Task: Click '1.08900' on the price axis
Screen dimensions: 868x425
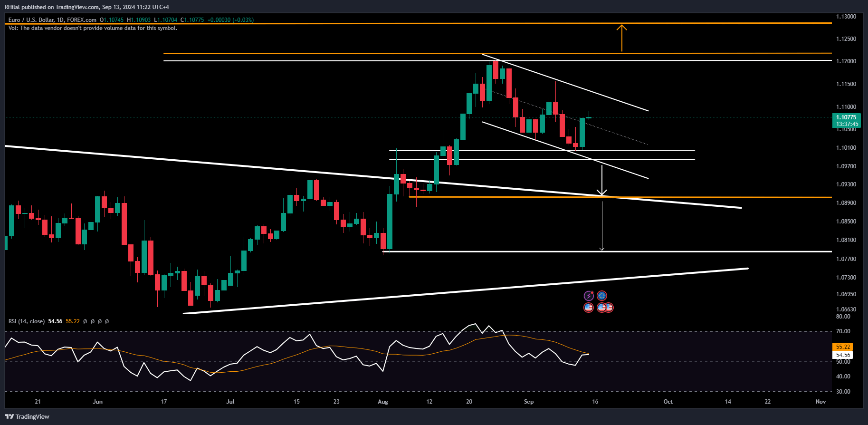Action: coord(846,203)
